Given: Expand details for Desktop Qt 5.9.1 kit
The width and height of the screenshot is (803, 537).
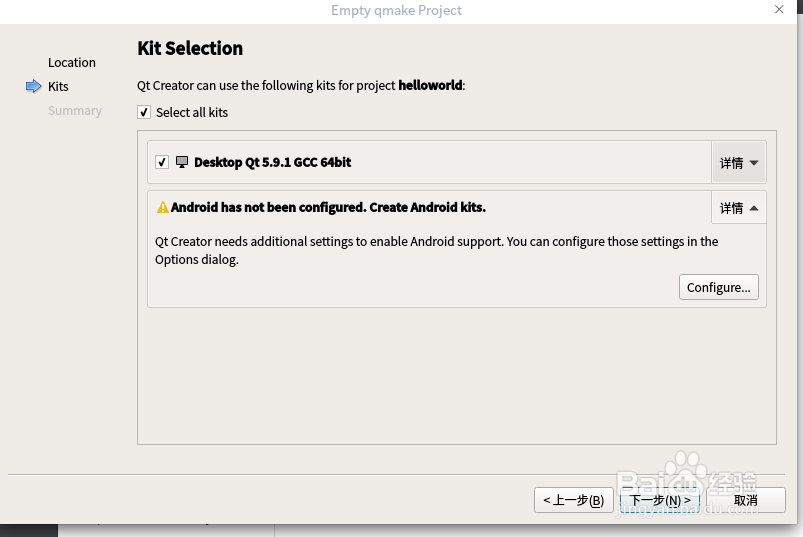Looking at the screenshot, I should tap(739, 163).
